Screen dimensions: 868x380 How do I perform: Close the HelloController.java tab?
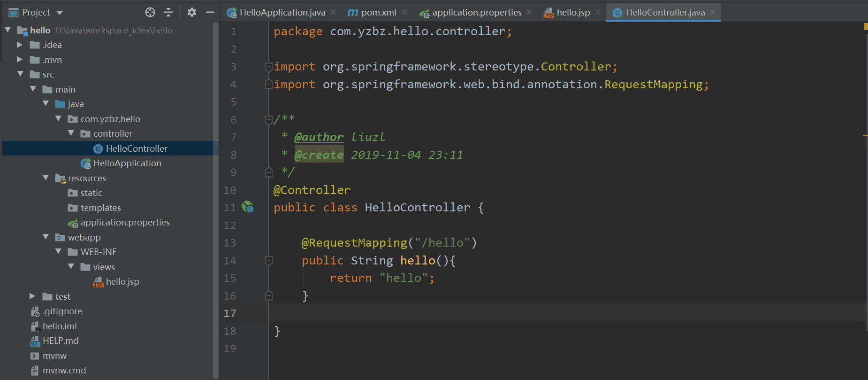click(x=713, y=12)
